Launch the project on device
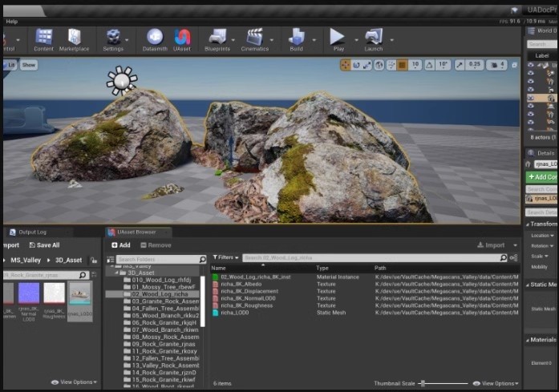 click(x=373, y=40)
